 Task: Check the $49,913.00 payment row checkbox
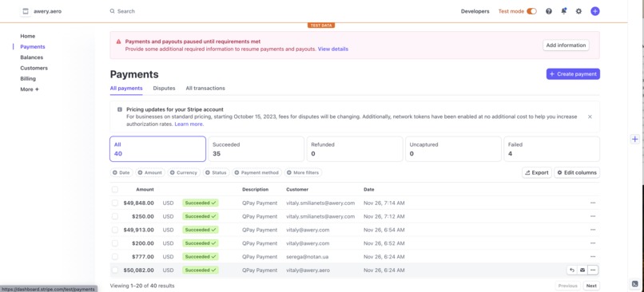point(114,230)
